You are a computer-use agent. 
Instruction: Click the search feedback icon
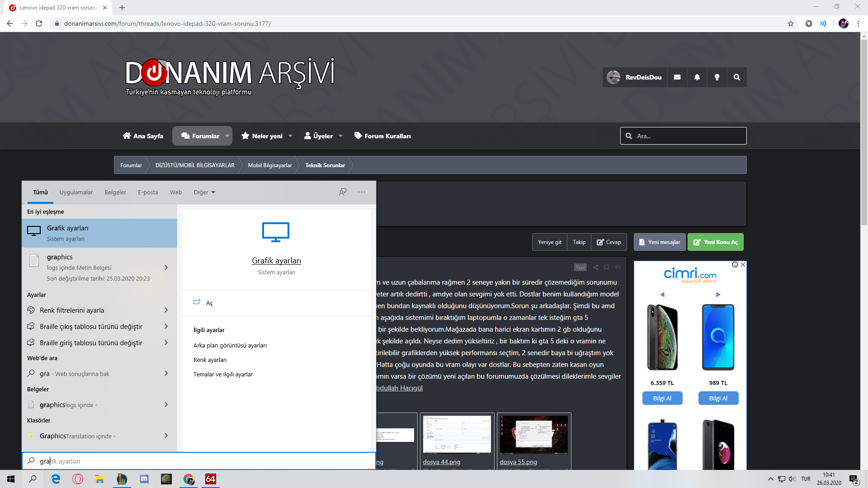point(343,192)
